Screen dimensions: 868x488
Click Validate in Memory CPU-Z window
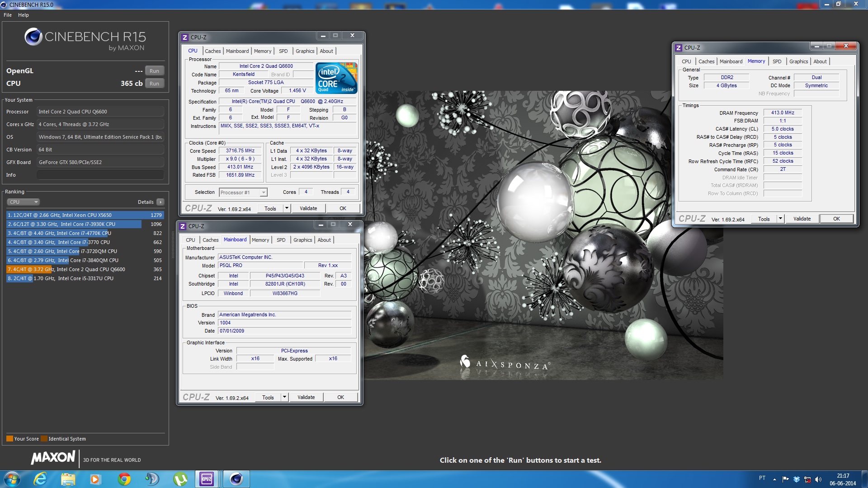click(802, 219)
